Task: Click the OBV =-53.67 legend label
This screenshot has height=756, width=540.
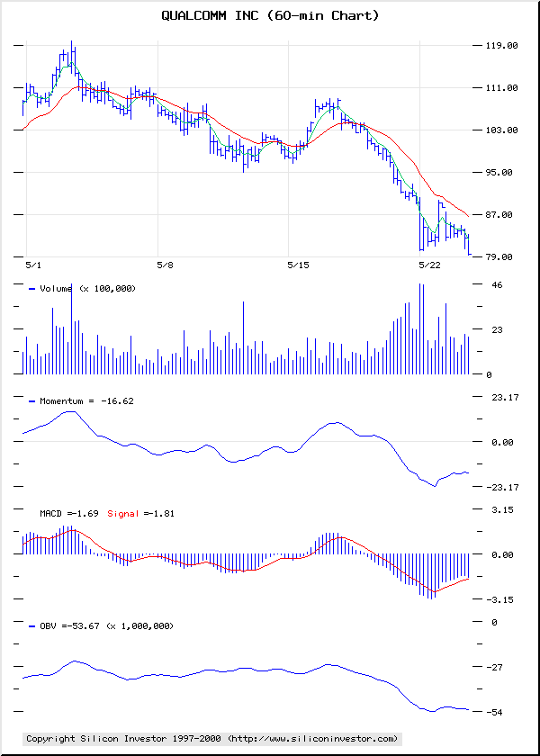Action: point(106,625)
